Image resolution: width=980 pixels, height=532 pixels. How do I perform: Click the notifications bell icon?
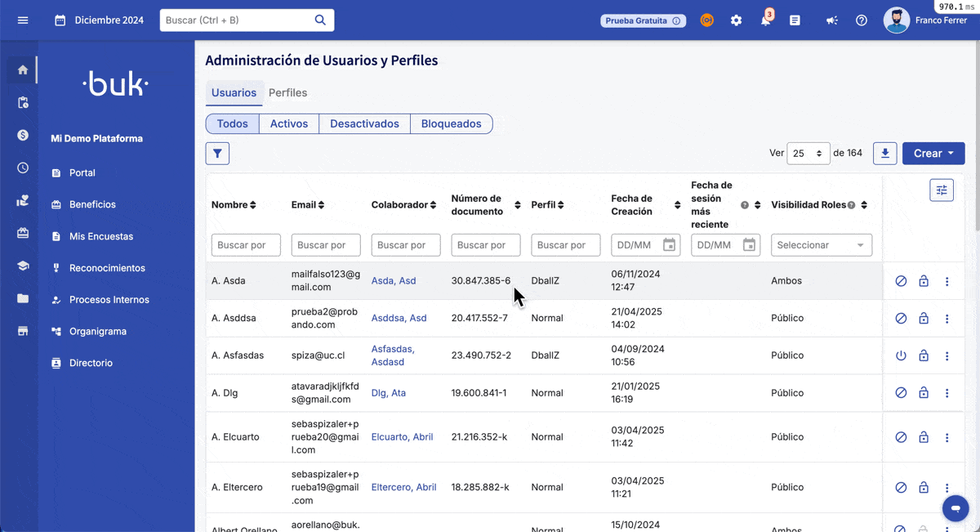coord(765,20)
